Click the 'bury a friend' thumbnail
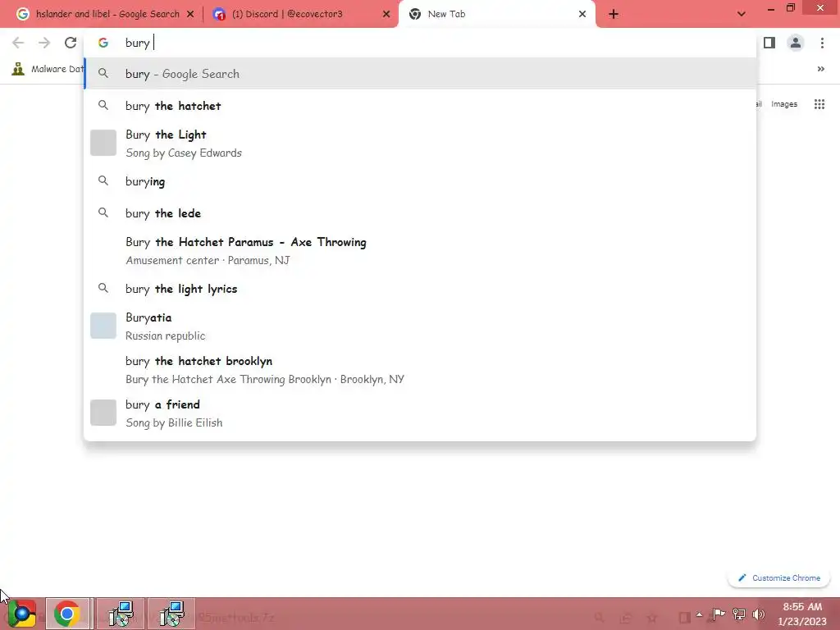This screenshot has height=630, width=840. tap(103, 413)
